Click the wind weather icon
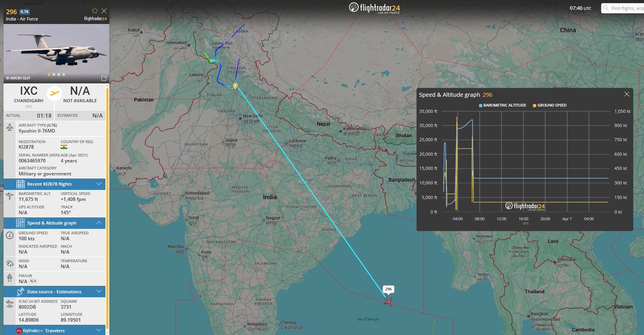The width and height of the screenshot is (644, 335). coord(10,263)
